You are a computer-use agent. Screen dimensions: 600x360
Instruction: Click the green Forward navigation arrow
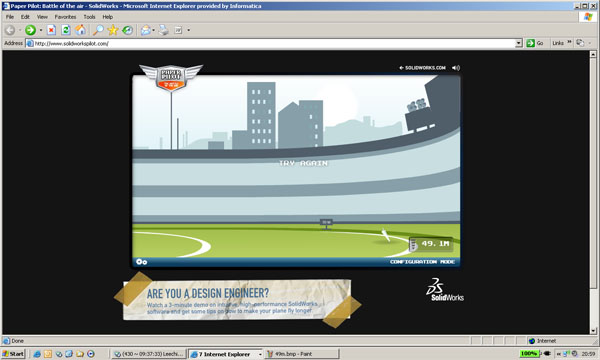pos(30,30)
